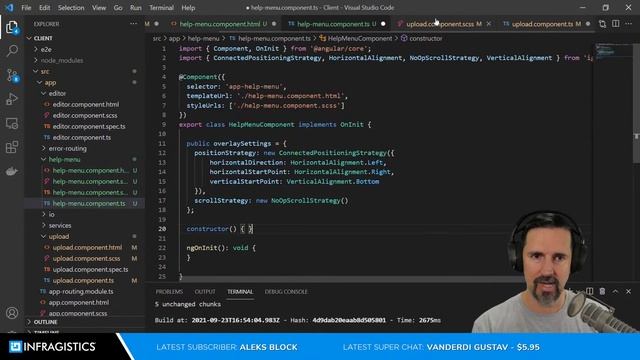Open Source Control view in activity bar
The image size is (640, 360).
coord(12,76)
